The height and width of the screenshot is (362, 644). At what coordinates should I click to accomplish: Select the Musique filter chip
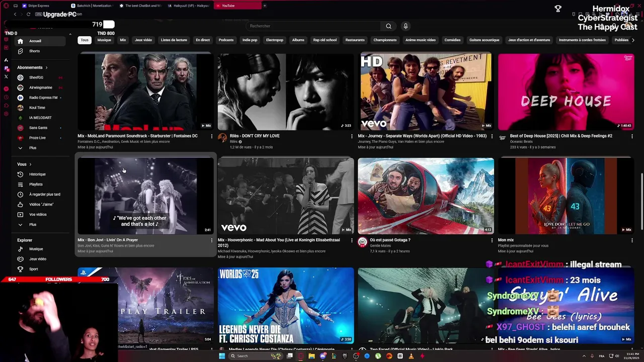pyautogui.click(x=104, y=40)
